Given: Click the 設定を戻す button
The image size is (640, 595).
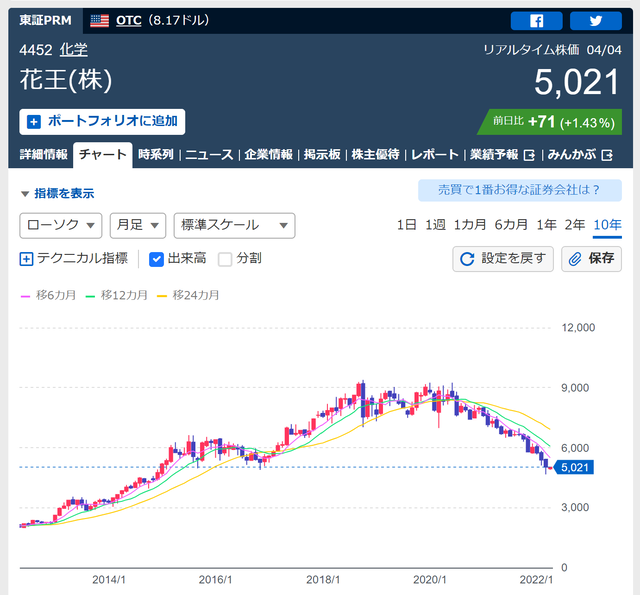Looking at the screenshot, I should pyautogui.click(x=503, y=259).
